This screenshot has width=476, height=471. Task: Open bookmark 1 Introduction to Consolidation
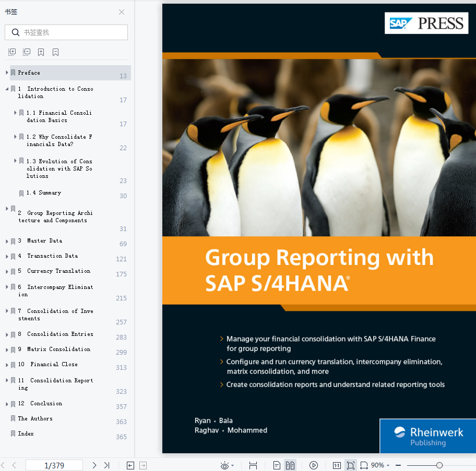tap(55, 92)
